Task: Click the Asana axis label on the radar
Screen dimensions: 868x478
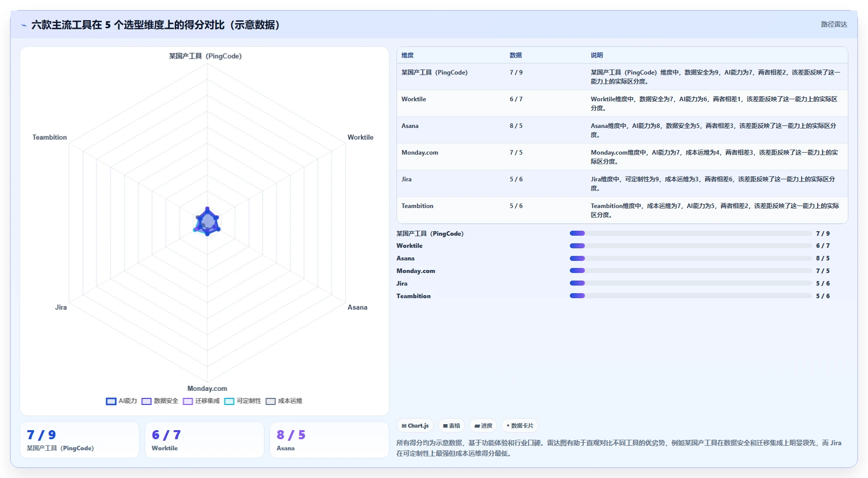Action: pos(357,307)
